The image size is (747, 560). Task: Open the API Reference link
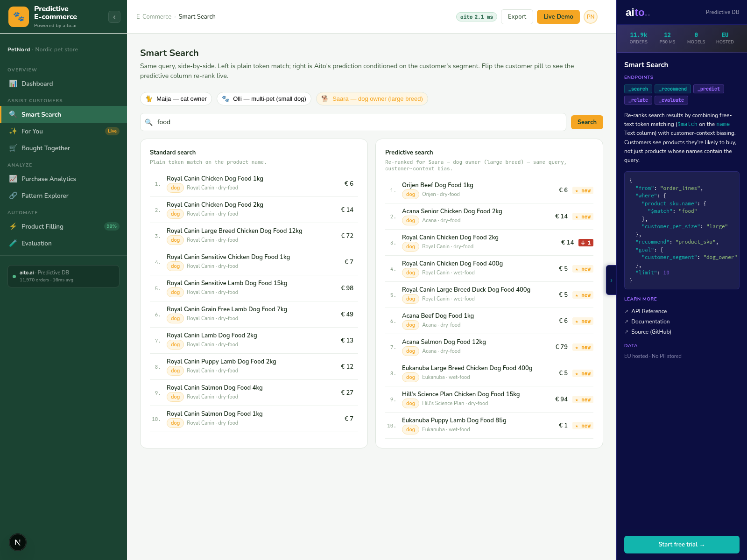coord(649,311)
